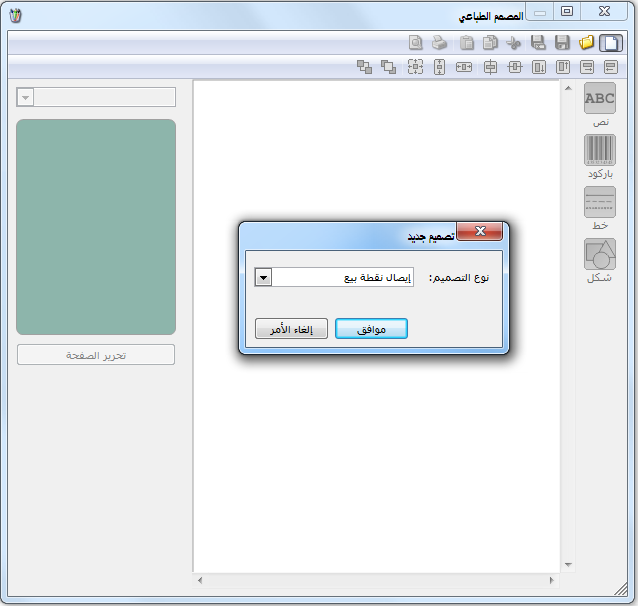Click the Print Preview magnifier icon
The width and height of the screenshot is (638, 606).
coord(416,43)
